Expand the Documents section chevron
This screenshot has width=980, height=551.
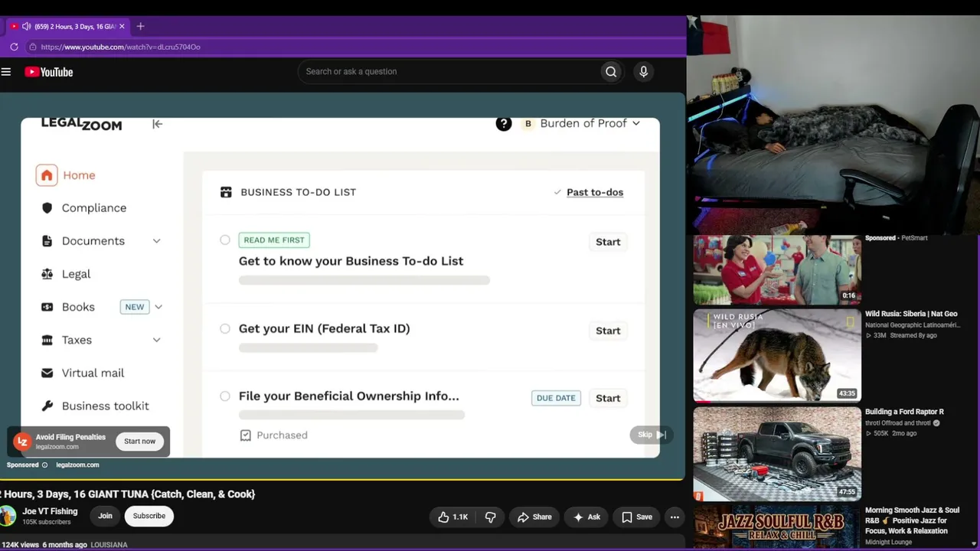156,241
